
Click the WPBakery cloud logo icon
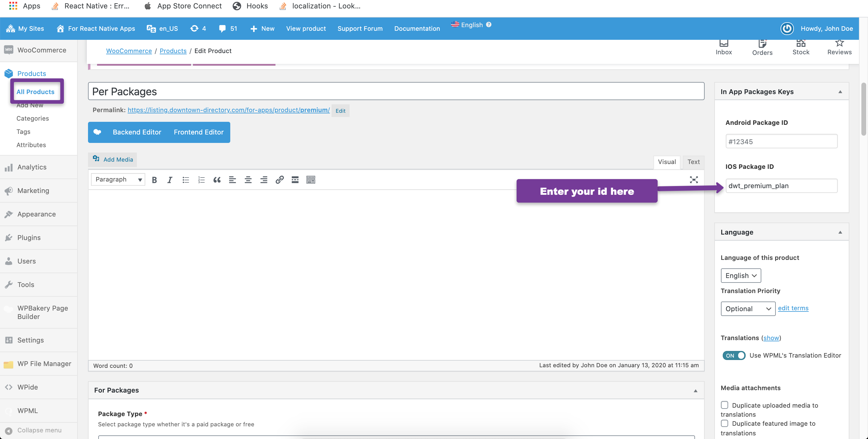point(97,132)
